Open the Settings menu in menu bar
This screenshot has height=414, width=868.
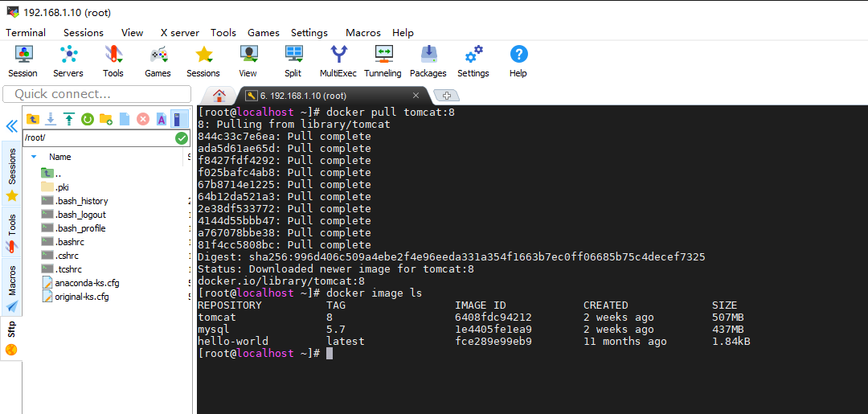[309, 33]
